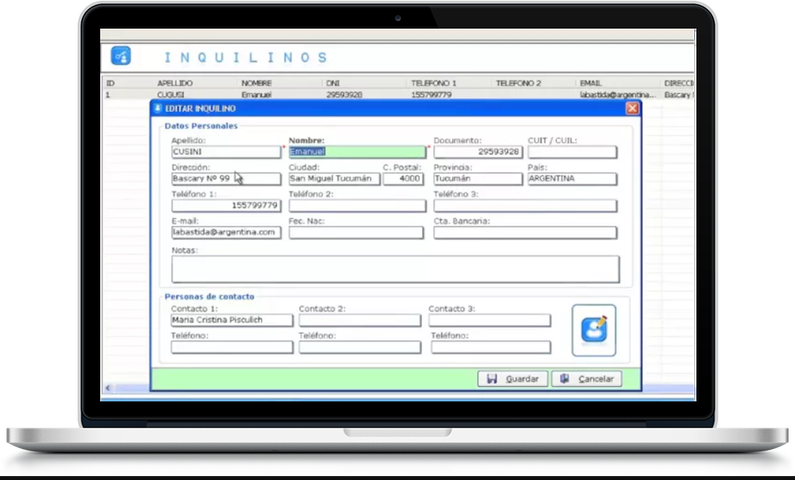Screen dimensions: 795x480
Task: Click into the Nombre field
Action: click(x=357, y=152)
